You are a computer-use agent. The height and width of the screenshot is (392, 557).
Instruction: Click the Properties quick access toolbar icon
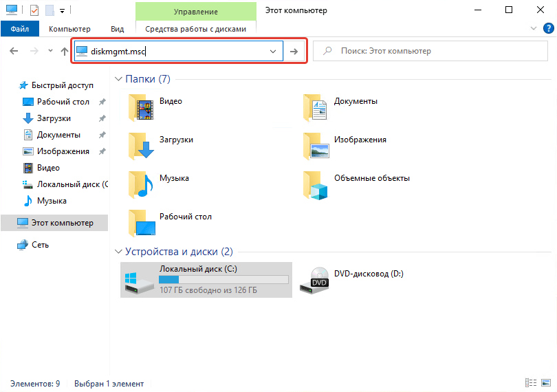pos(34,10)
